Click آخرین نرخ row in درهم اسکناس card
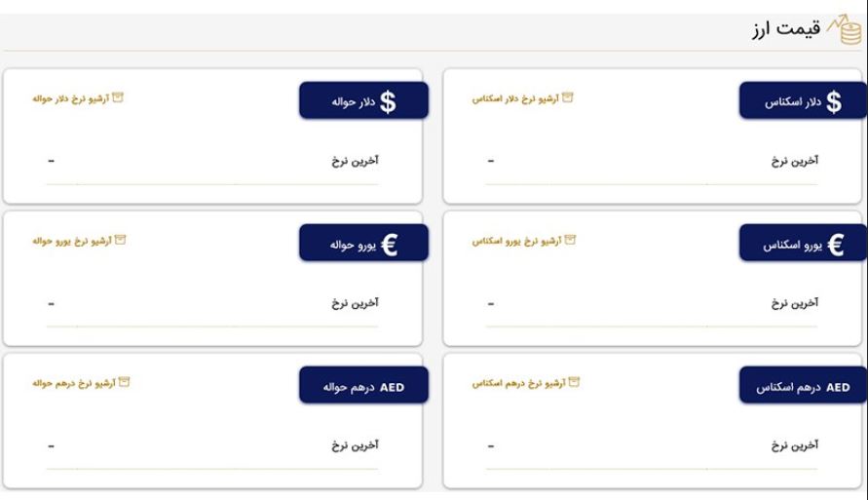The height and width of the screenshot is (500, 868). tap(652, 445)
